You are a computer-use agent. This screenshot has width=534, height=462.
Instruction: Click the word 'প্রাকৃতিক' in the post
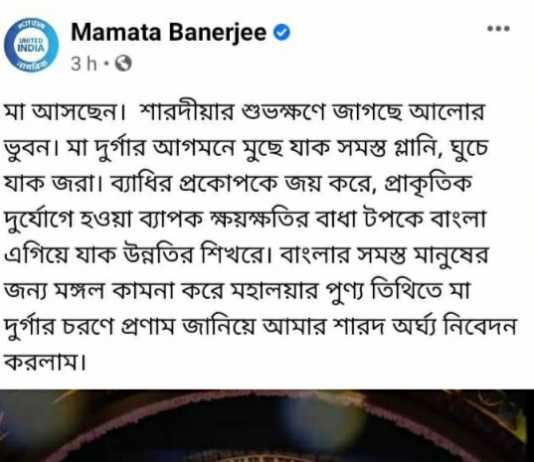click(x=427, y=184)
